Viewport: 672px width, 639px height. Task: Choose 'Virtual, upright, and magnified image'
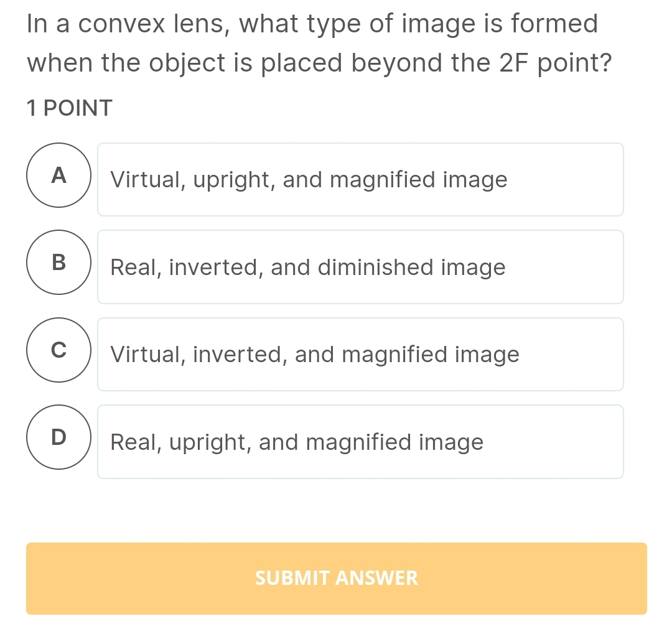tap(360, 179)
